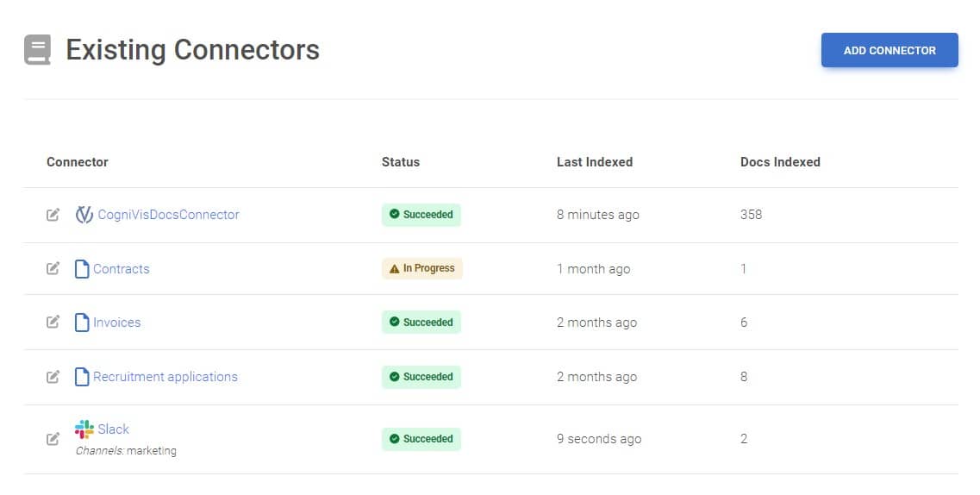Click the CogniVis logo icon in first row

84,215
